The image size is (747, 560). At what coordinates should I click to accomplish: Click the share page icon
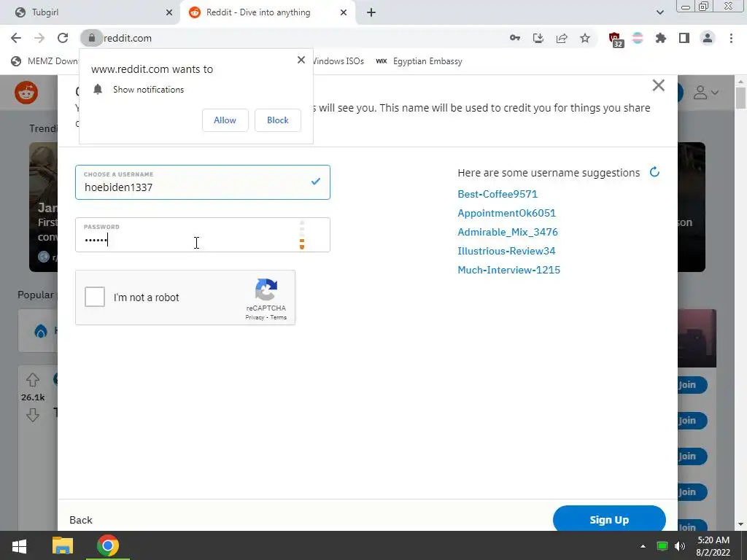pos(562,38)
